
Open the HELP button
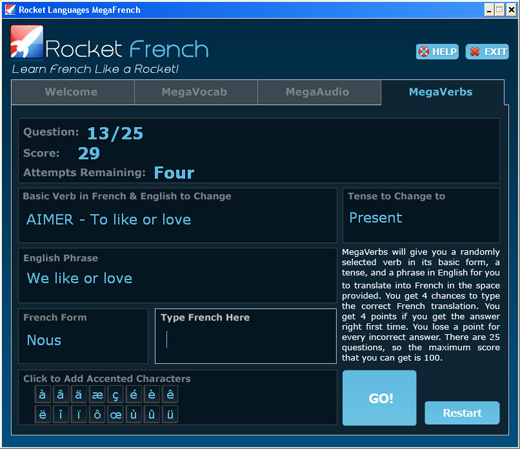(437, 52)
